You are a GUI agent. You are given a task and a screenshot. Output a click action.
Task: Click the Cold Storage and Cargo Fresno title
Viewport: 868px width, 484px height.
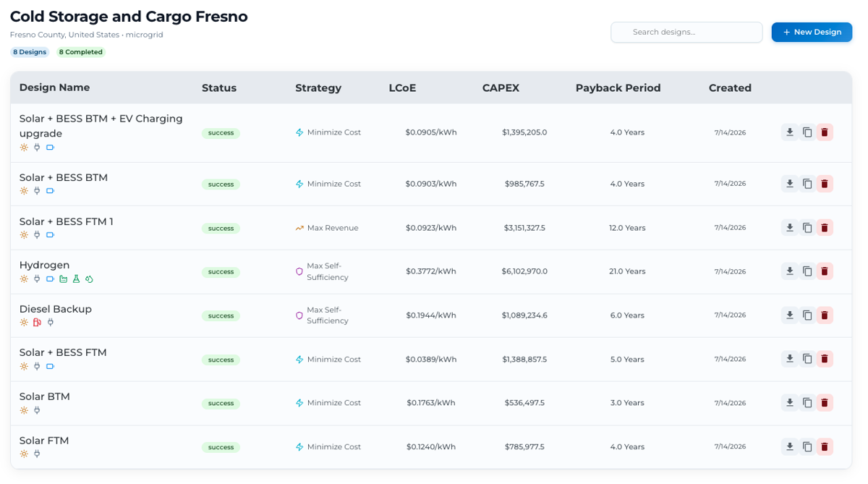pyautogui.click(x=129, y=17)
